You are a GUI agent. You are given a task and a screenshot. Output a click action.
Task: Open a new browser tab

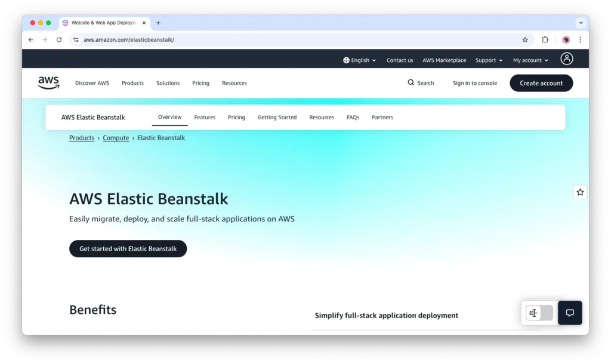pos(158,23)
